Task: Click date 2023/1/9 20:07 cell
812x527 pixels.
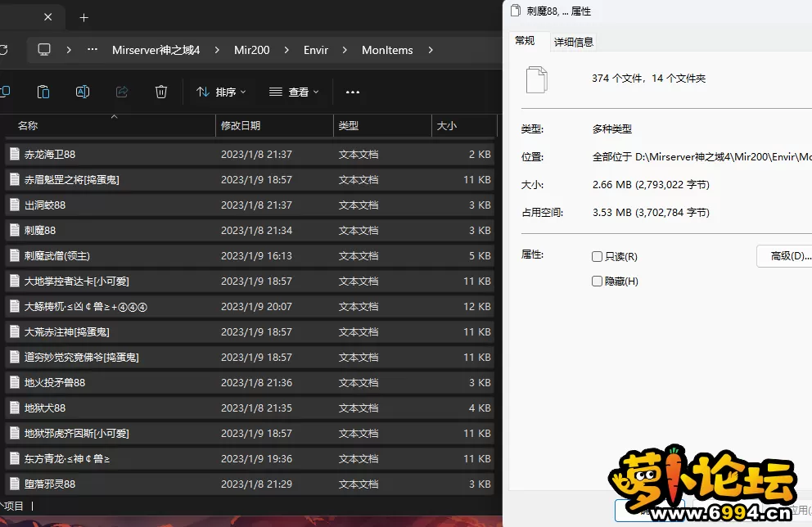Action: 256,307
